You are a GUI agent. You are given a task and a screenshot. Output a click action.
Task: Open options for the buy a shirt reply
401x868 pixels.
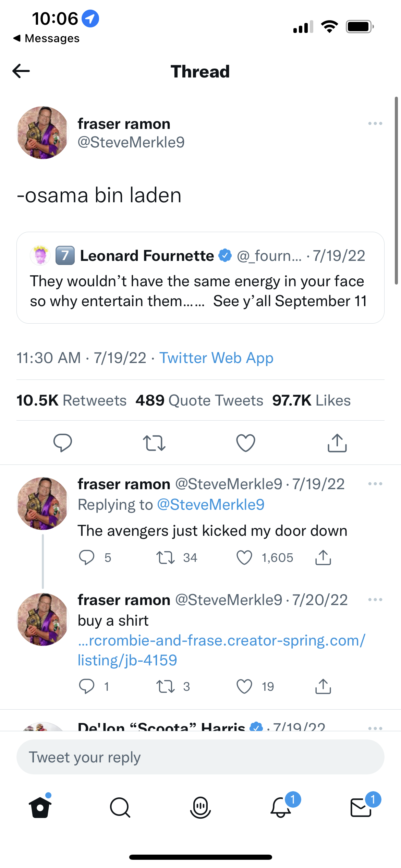(375, 600)
